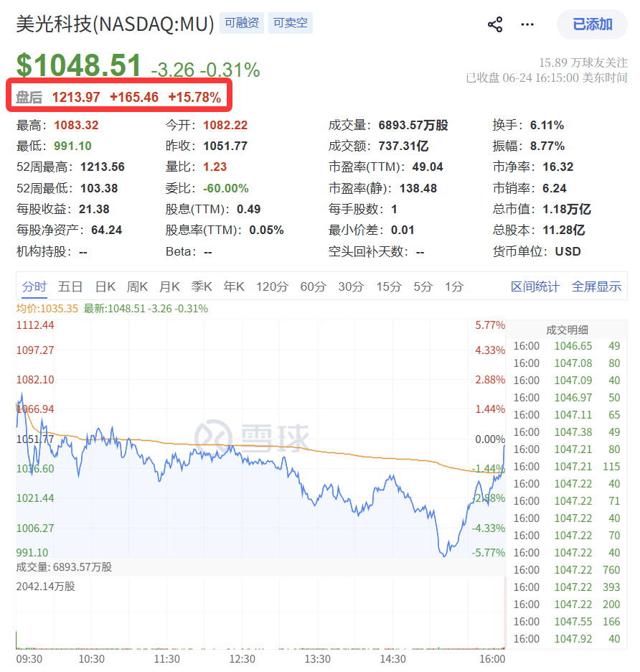Open the 区间统计 link
640x672 pixels.
[535, 286]
